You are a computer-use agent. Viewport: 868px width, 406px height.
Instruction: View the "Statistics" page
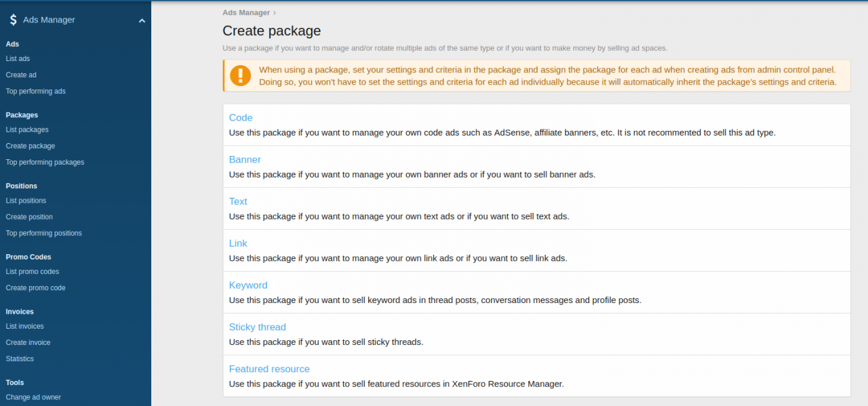pyautogui.click(x=19, y=359)
